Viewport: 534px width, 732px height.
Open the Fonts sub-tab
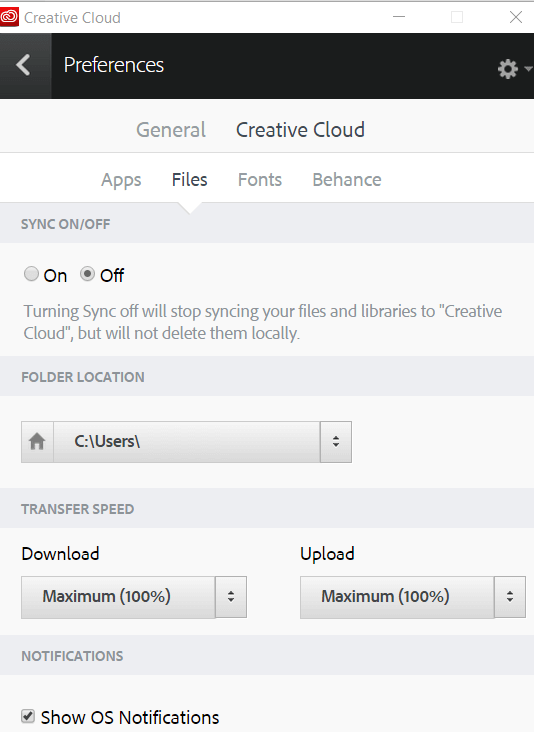coord(260,180)
